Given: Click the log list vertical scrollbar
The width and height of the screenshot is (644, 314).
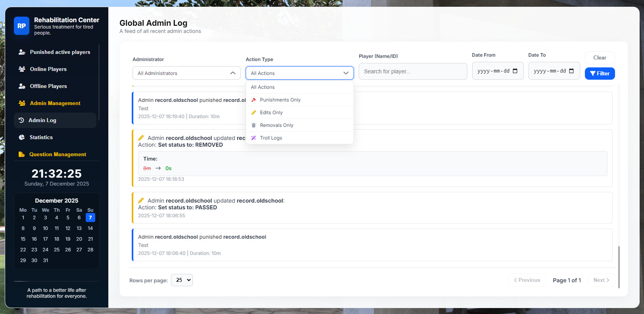Looking at the screenshot, I should point(619,266).
